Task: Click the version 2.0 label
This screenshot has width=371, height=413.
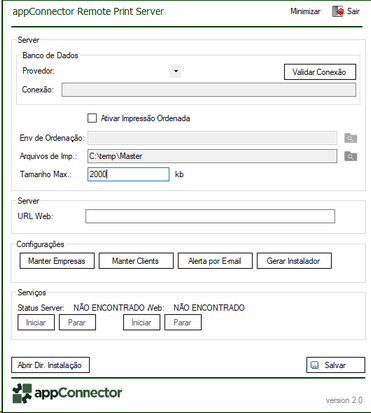Action: (344, 400)
